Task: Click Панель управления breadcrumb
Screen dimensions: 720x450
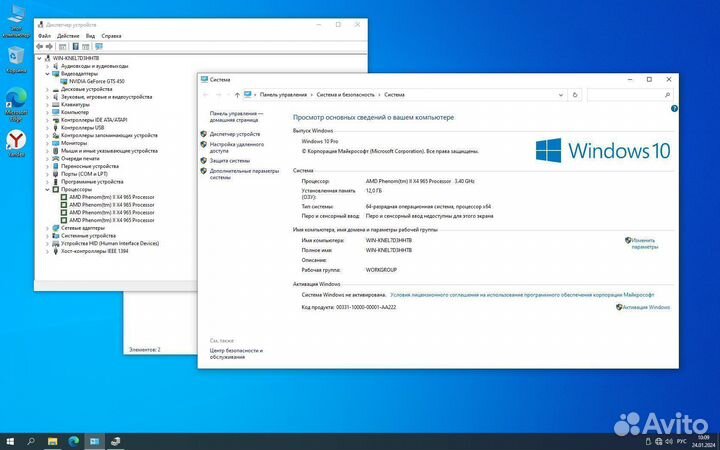Action: [283, 95]
